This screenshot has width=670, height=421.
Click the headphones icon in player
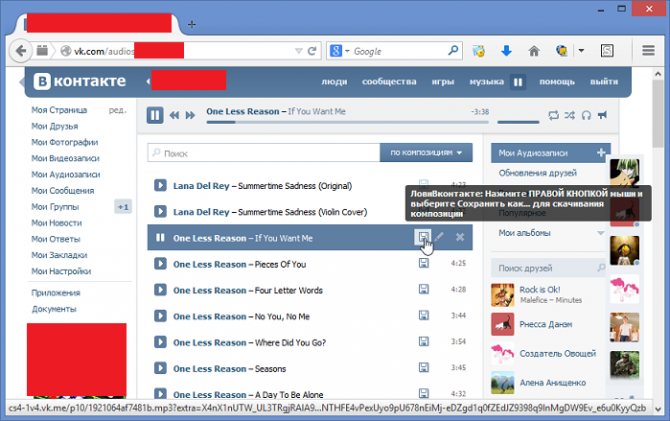coord(586,115)
